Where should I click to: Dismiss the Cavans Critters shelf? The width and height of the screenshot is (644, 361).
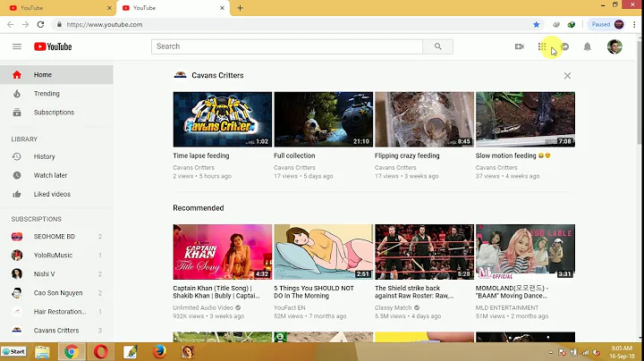point(567,75)
